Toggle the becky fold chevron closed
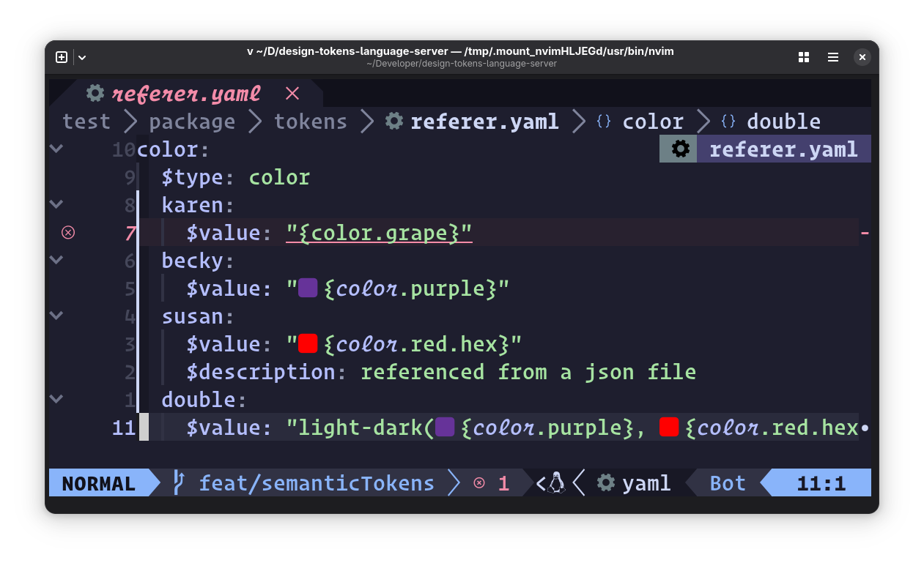The width and height of the screenshot is (924, 563). coord(56,260)
